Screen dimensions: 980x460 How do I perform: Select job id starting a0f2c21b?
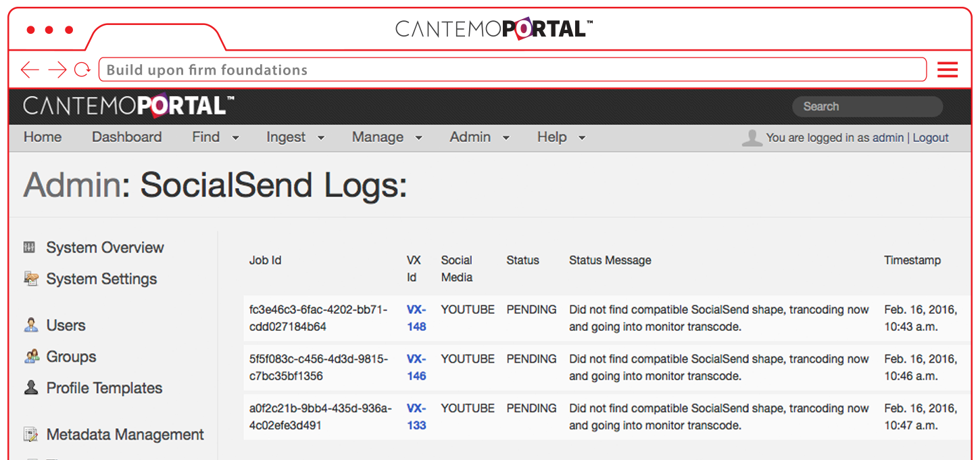[x=320, y=417]
